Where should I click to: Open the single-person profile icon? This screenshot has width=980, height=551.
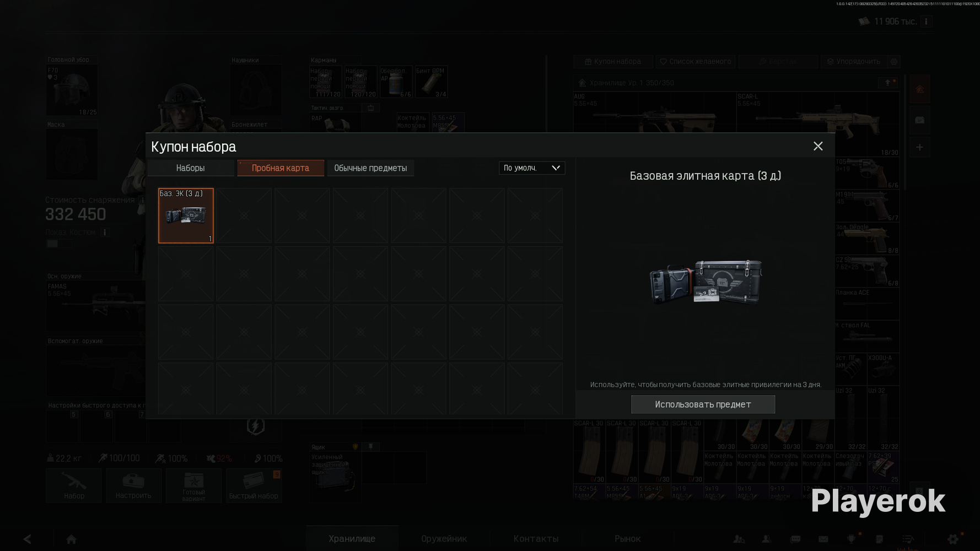pos(766,539)
